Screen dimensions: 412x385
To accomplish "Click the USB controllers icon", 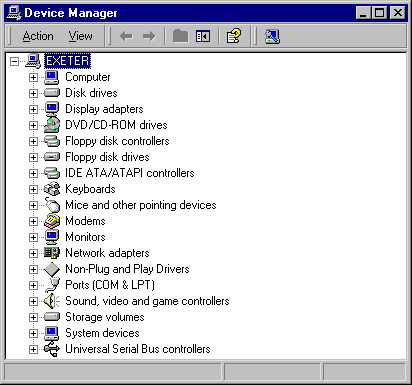I will [52, 349].
